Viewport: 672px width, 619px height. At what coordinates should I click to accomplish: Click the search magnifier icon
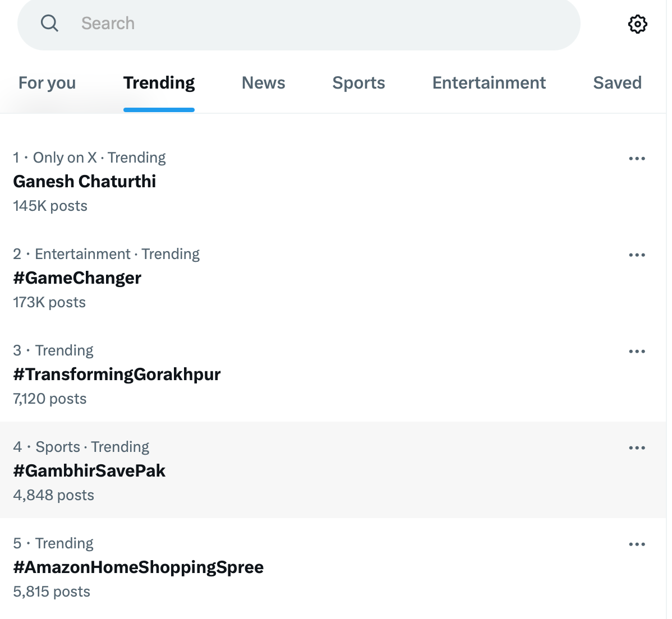(49, 24)
